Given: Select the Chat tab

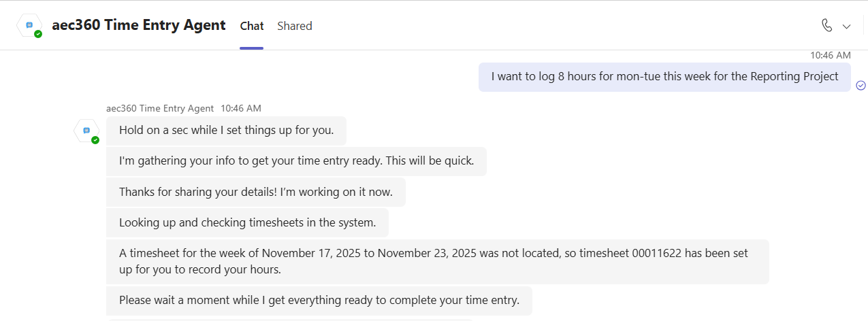Looking at the screenshot, I should (x=252, y=26).
